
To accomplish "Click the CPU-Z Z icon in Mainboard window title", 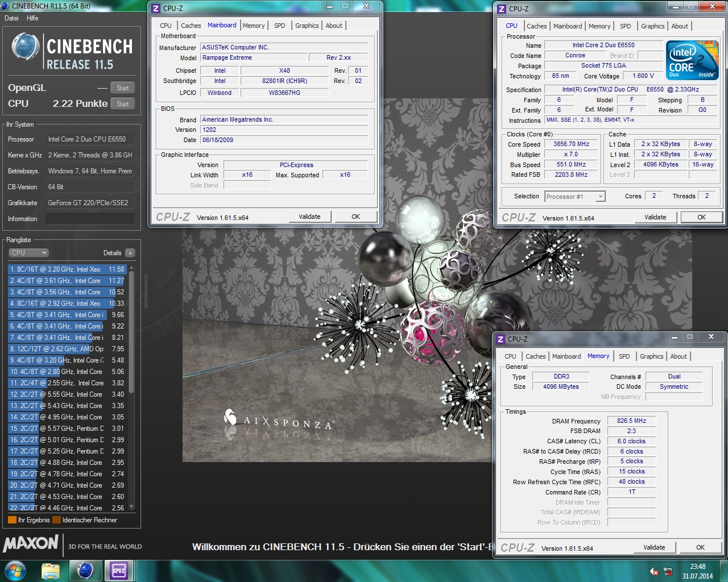I will click(156, 8).
